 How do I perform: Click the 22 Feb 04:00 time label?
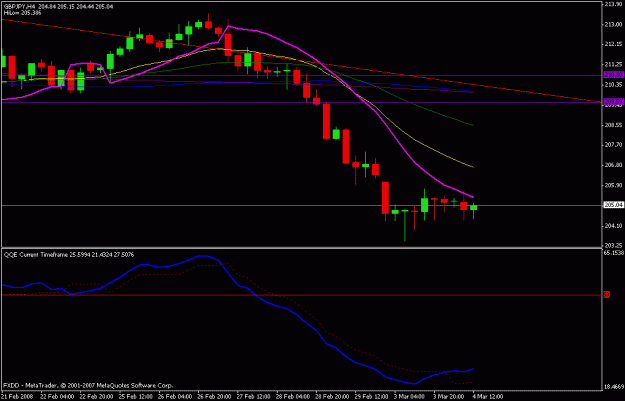pos(56,397)
